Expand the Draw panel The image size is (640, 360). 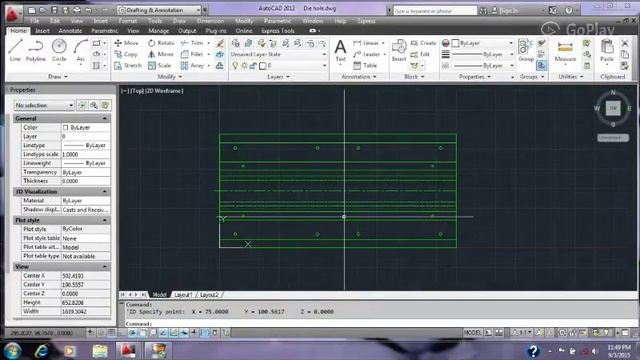click(x=58, y=76)
